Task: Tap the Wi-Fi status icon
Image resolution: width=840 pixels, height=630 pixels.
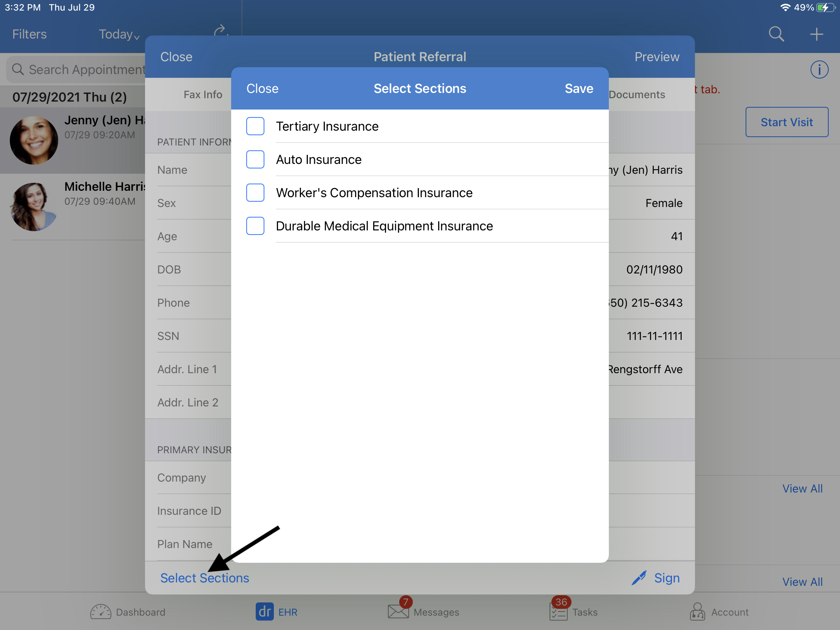Action: click(785, 8)
